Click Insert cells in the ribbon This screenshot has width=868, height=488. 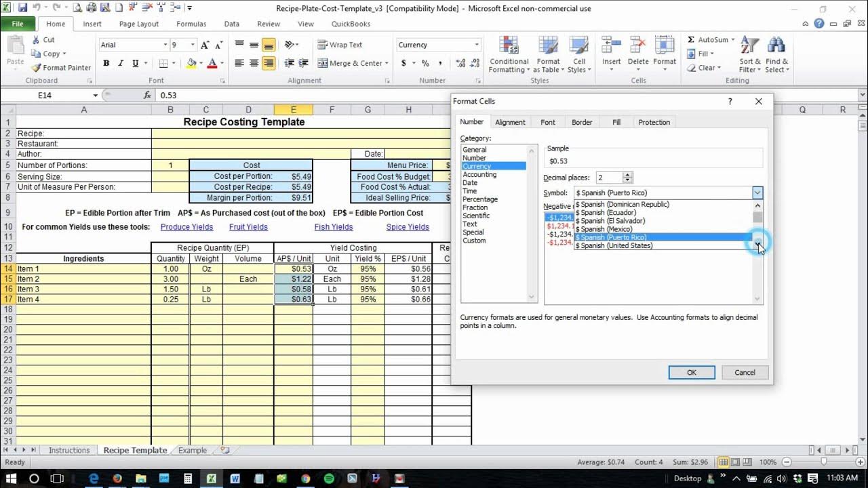(x=611, y=54)
